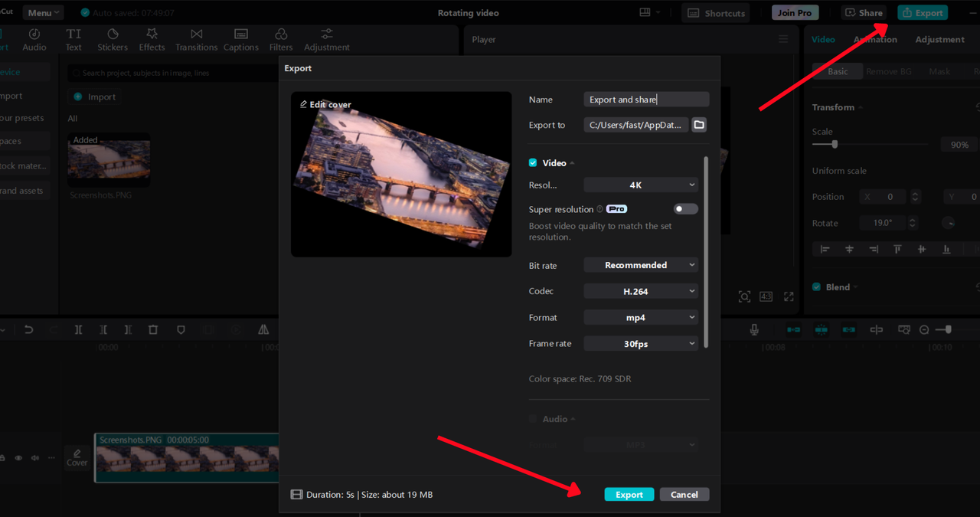Click the player fullscreen icon
The height and width of the screenshot is (517, 980).
click(787, 296)
